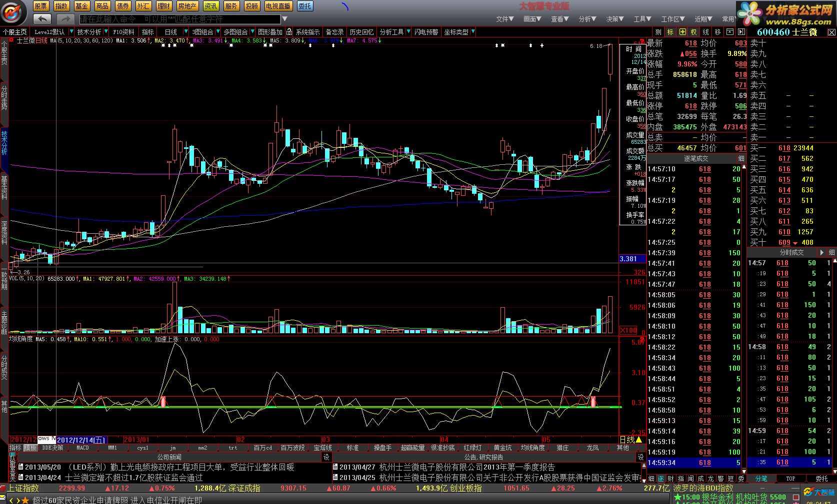
Task: Click the 创业板指 status bar entry
Action: 465,489
